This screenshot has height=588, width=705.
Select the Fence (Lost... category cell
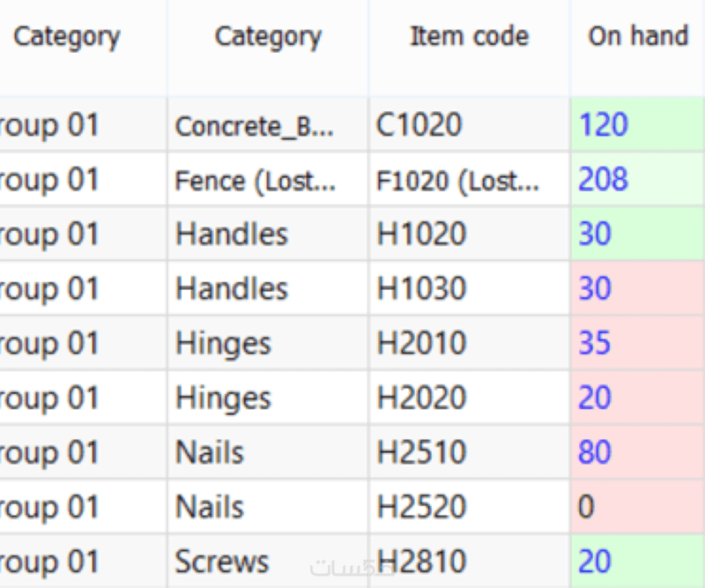coord(267,180)
